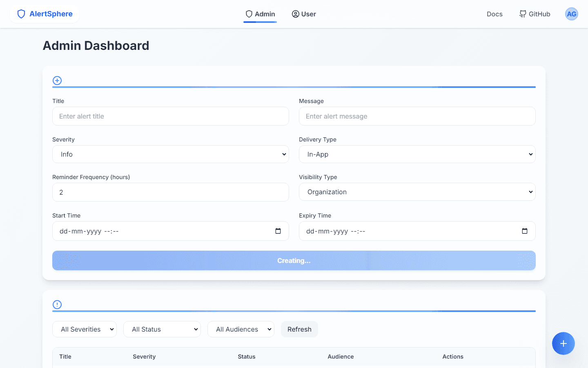
Task: Expand the All Severities filter
Action: pyautogui.click(x=85, y=329)
